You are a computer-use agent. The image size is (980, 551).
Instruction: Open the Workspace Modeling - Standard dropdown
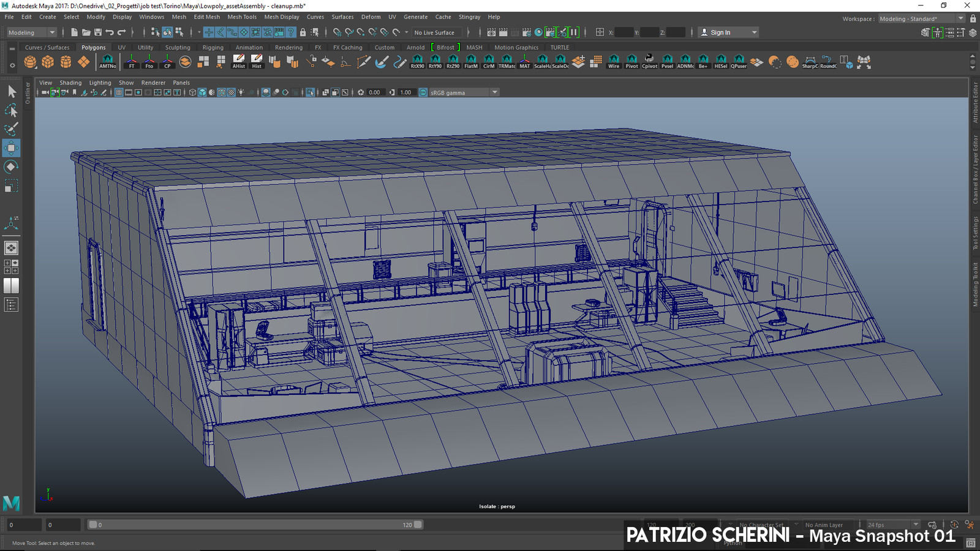click(922, 19)
